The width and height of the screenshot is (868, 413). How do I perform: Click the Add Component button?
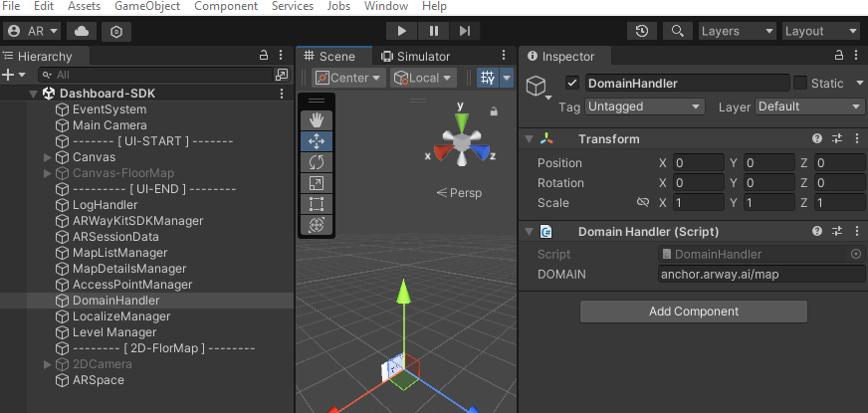coord(693,311)
